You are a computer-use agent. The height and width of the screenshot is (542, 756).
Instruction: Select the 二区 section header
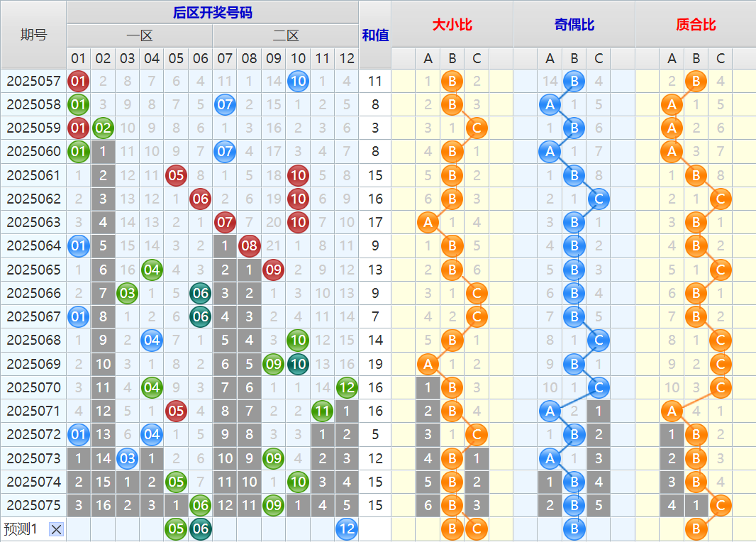point(286,35)
